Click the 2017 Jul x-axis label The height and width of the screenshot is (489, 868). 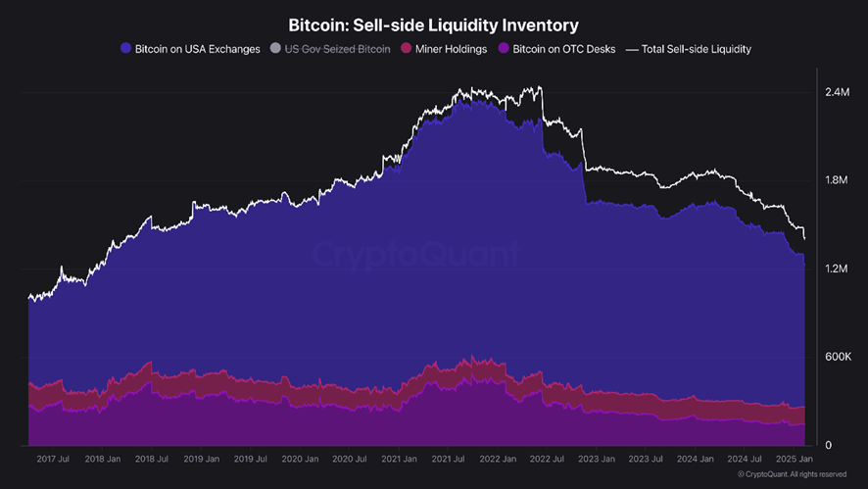53,459
